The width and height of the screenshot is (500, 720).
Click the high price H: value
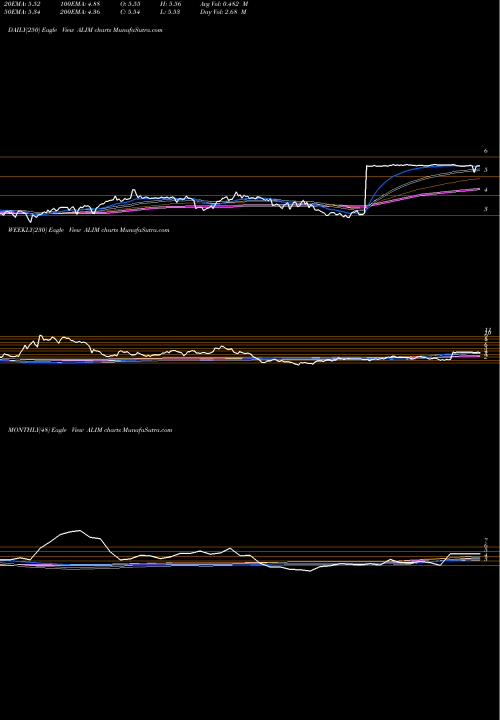click(171, 4)
